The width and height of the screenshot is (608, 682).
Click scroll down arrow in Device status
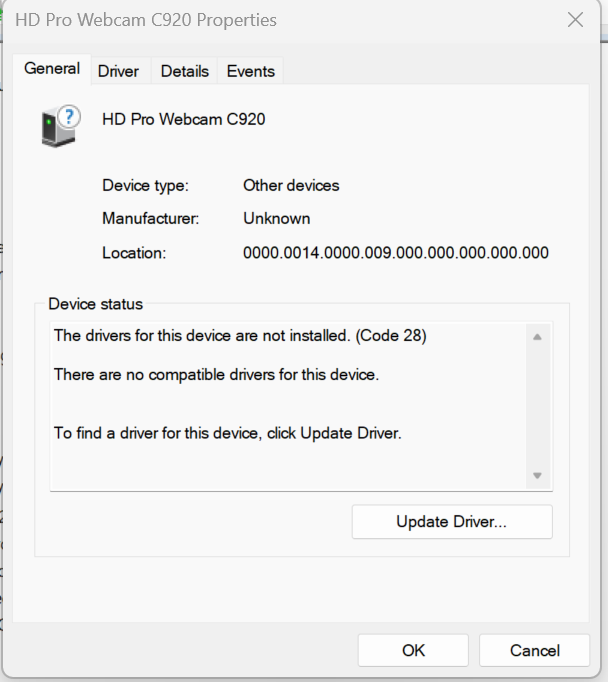tap(537, 476)
